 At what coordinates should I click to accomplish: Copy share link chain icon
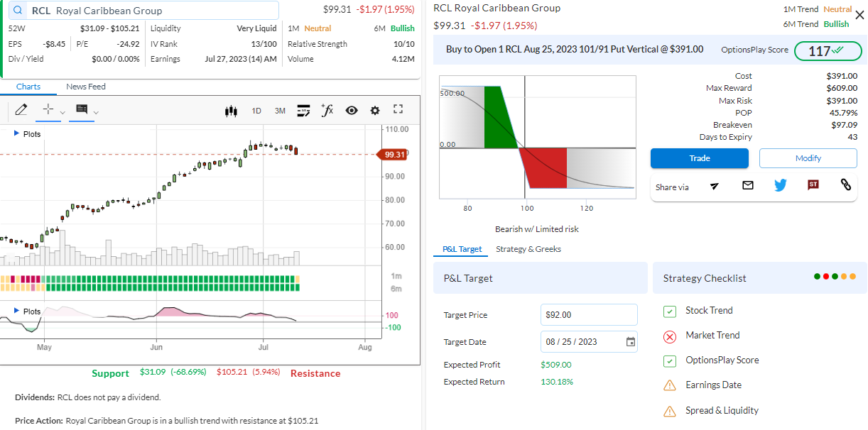(x=846, y=184)
